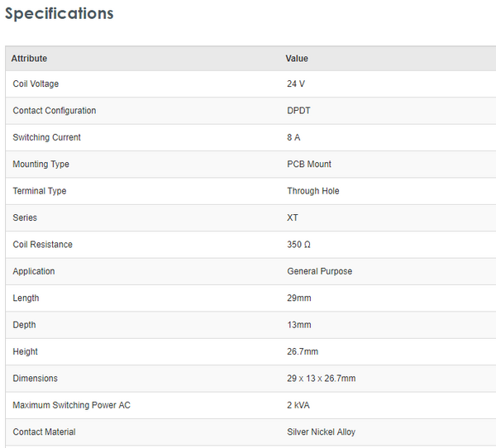
Task: Click the 8 A value cell
Action: click(x=293, y=137)
